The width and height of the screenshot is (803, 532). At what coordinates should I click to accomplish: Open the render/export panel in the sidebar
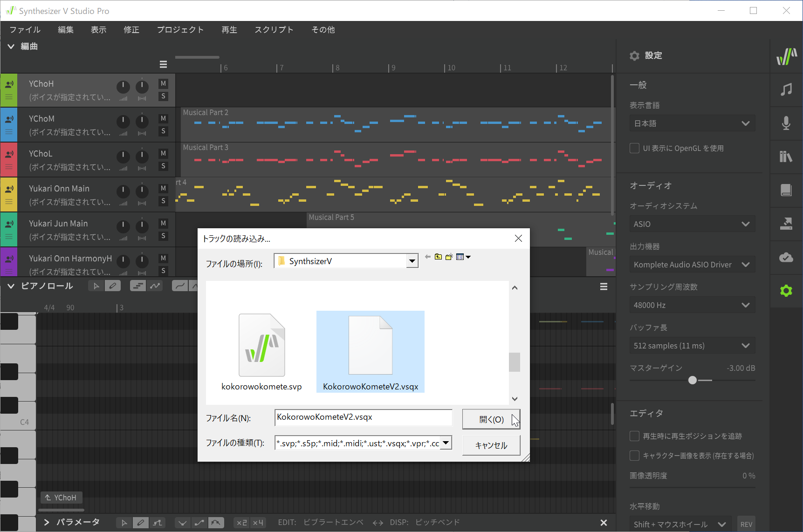(x=786, y=224)
